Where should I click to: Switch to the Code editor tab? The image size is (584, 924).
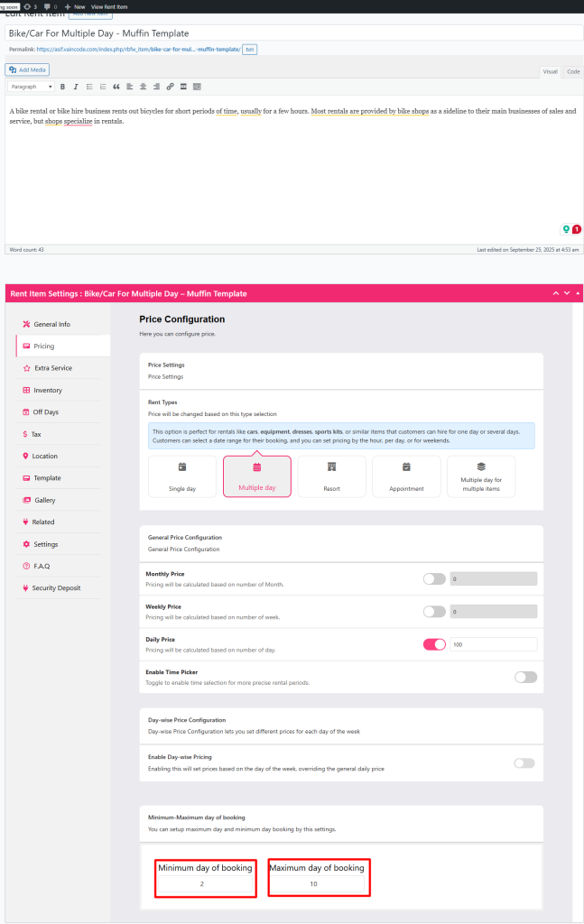tap(572, 71)
